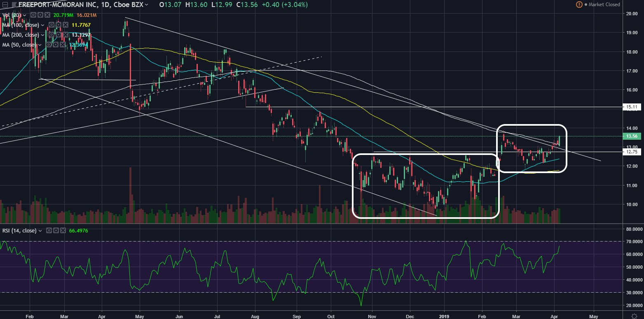This screenshot has width=644, height=319.
Task: Expand the Vol (20) indicator dropdown arrow
Action: 25,15
